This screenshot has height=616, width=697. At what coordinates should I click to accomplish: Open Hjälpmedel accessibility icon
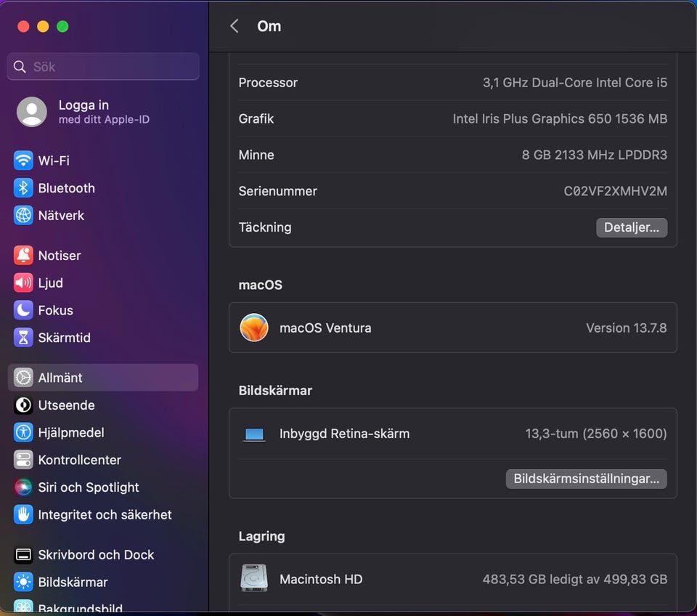[23, 433]
